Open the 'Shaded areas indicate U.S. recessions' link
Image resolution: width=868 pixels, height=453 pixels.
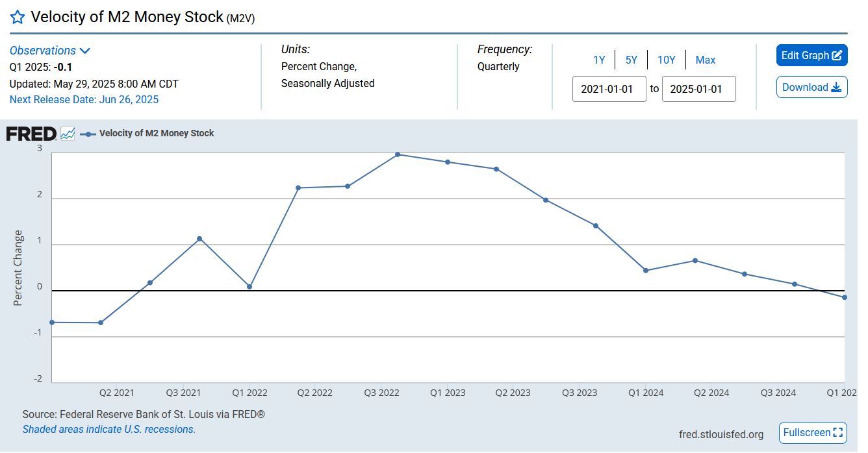pos(108,429)
